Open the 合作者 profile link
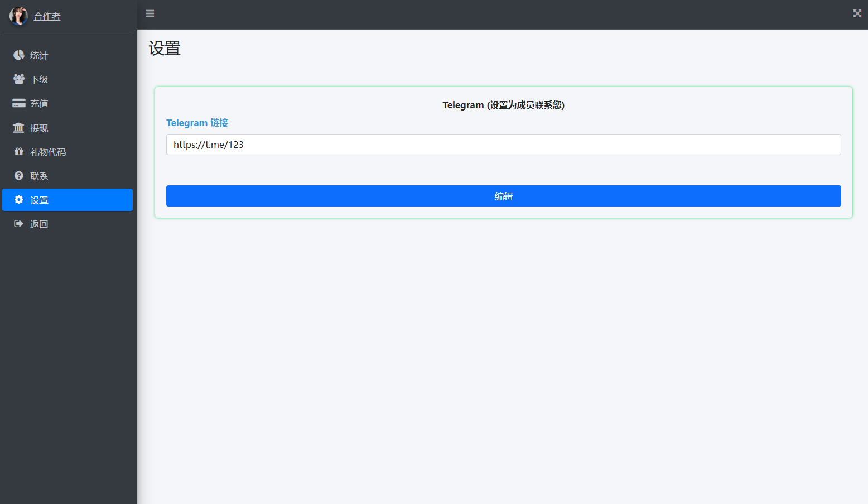The height and width of the screenshot is (504, 868). (x=47, y=17)
